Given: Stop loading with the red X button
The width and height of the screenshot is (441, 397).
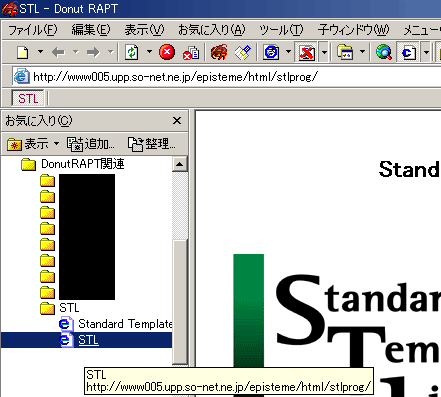Looking at the screenshot, I should (x=167, y=52).
